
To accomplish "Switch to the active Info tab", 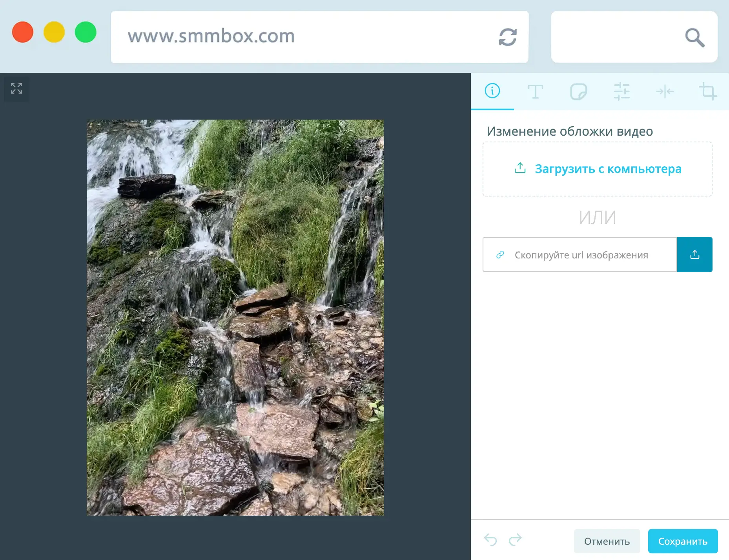I will 492,91.
